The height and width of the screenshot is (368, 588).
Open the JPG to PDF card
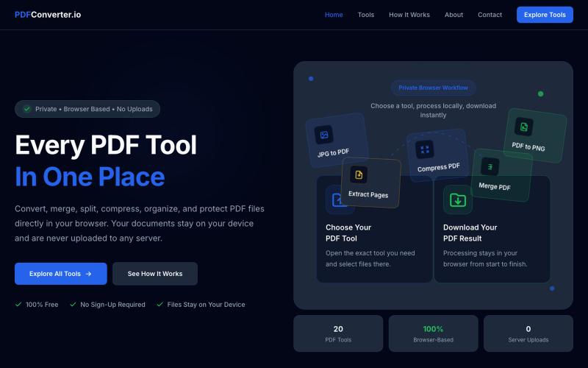coord(337,140)
